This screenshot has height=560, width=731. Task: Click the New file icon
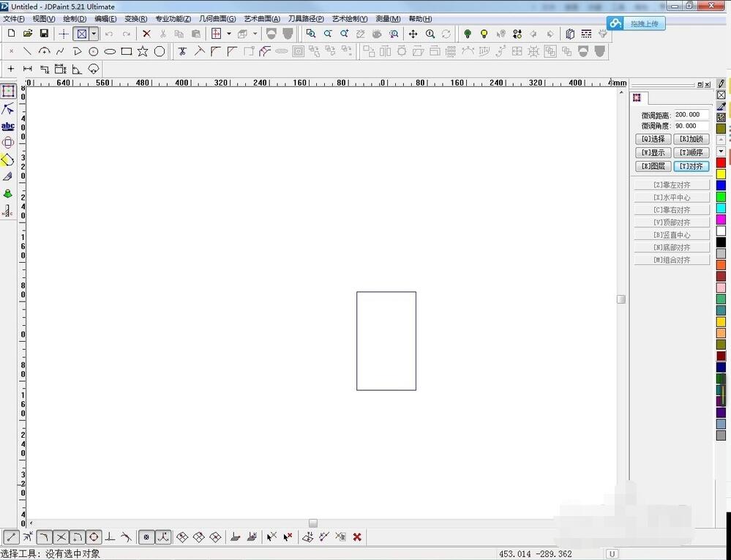(11, 34)
